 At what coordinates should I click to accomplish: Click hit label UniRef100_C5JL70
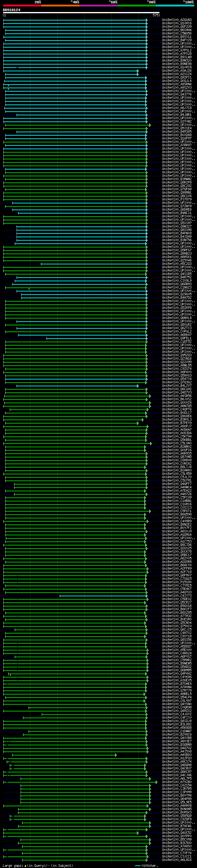(x=177, y=477)
